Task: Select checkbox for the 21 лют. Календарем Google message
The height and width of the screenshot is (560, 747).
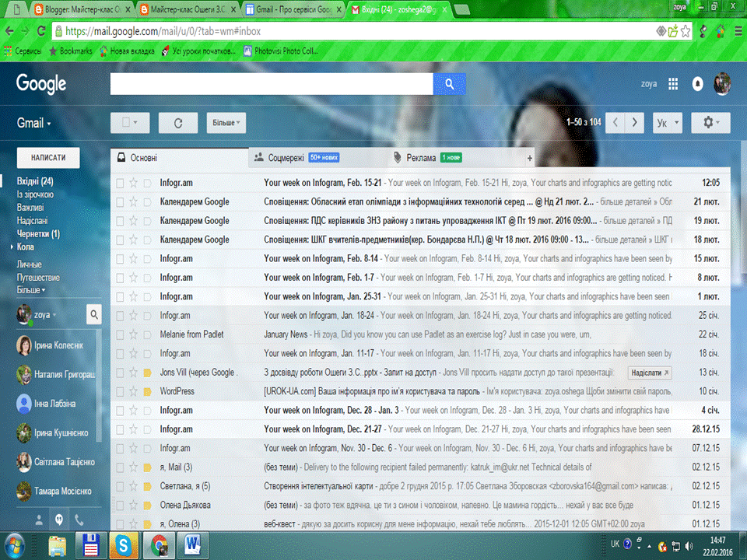Action: tap(120, 202)
